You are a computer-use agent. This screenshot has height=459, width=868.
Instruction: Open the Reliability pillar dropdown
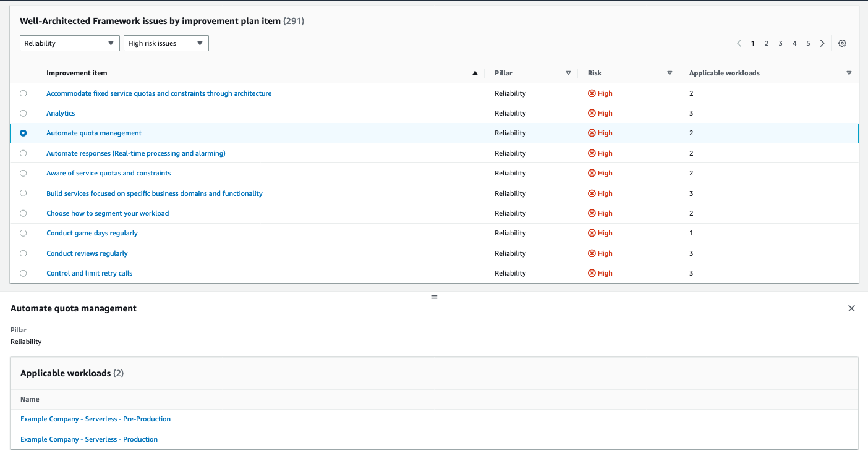[69, 43]
